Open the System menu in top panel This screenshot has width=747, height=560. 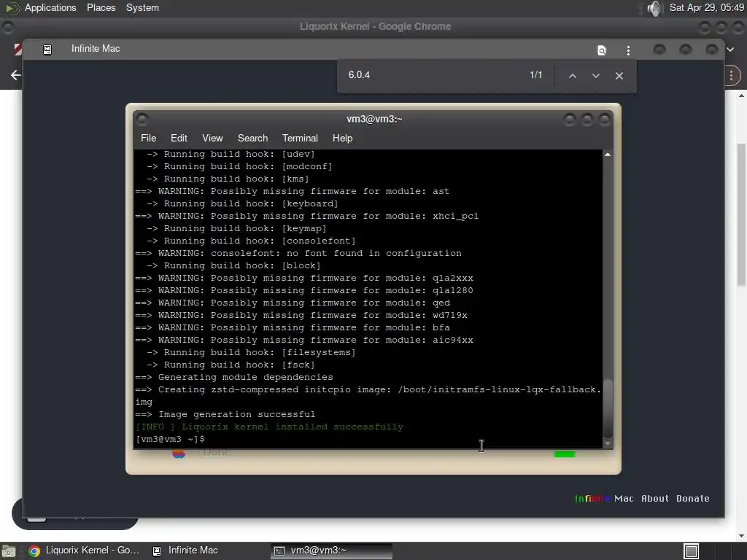click(142, 7)
